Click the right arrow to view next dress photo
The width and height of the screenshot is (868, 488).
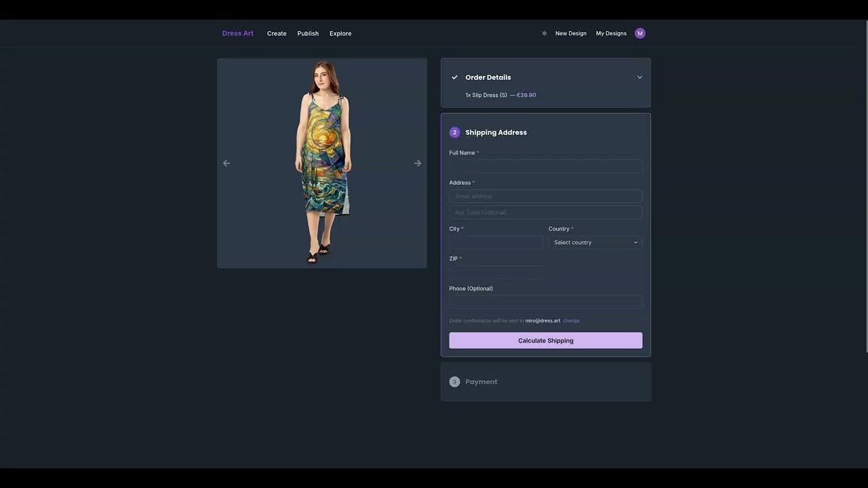(417, 163)
